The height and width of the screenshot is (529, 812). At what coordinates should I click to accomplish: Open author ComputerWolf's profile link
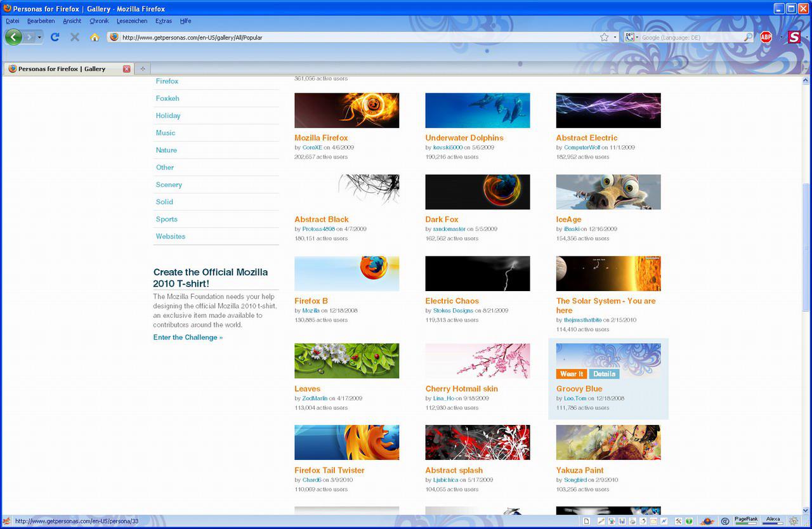pos(582,147)
